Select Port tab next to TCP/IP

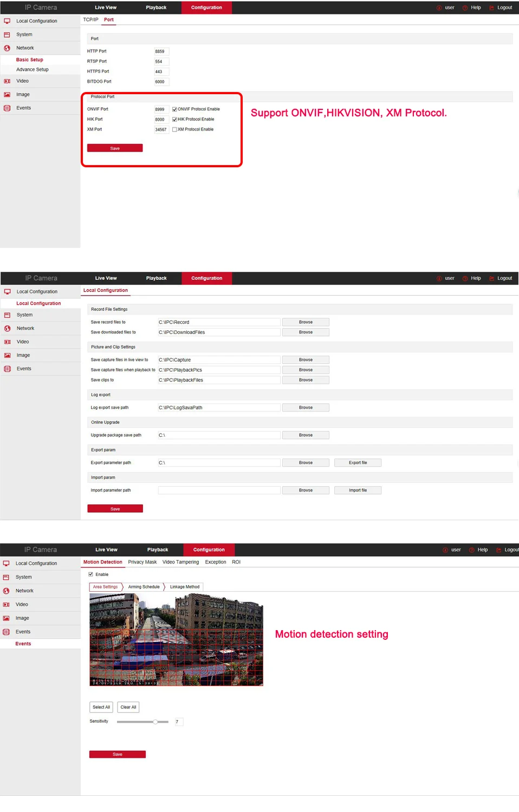point(109,20)
